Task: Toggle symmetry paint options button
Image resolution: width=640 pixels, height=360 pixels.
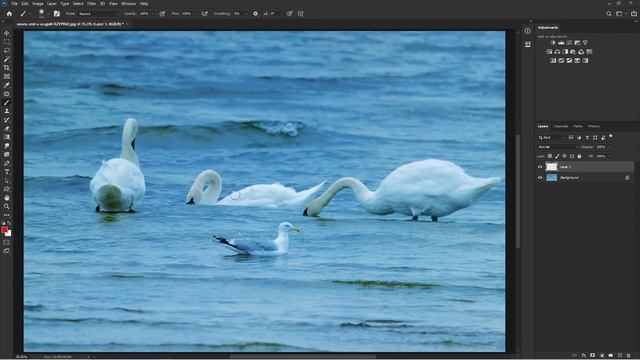Action: [301, 13]
